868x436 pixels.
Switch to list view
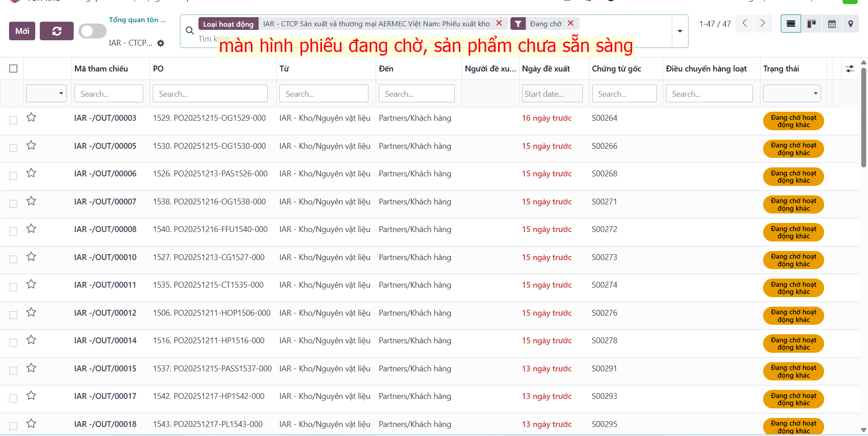coord(791,24)
